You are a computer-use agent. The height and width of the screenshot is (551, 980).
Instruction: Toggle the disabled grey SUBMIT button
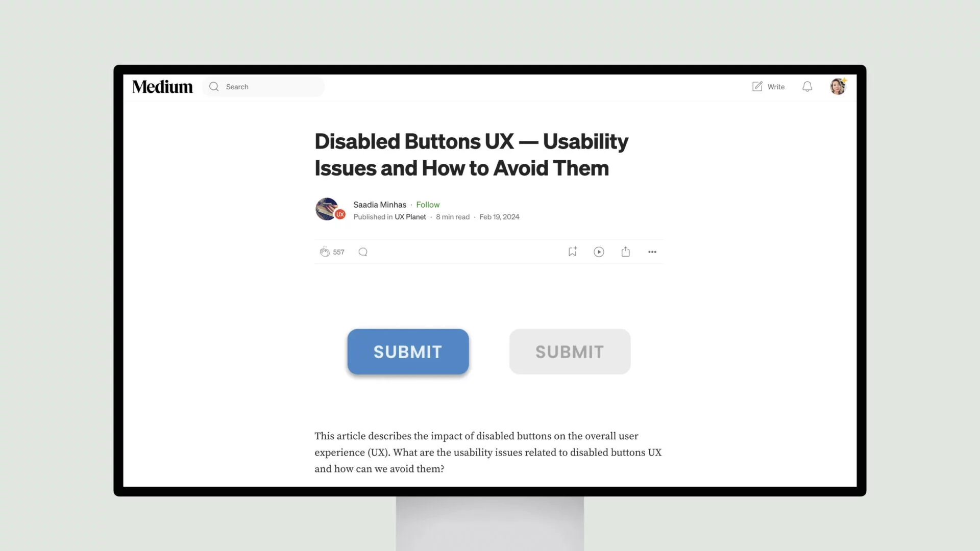570,351
